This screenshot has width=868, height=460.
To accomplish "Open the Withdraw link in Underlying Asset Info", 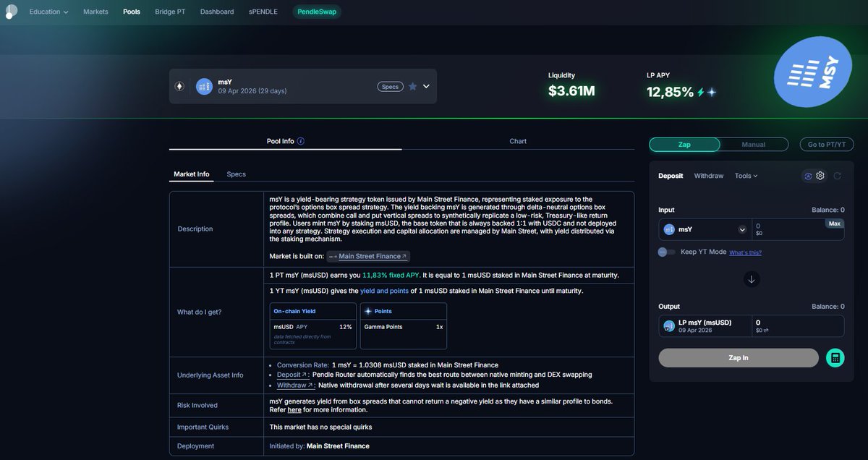I will pyautogui.click(x=296, y=385).
